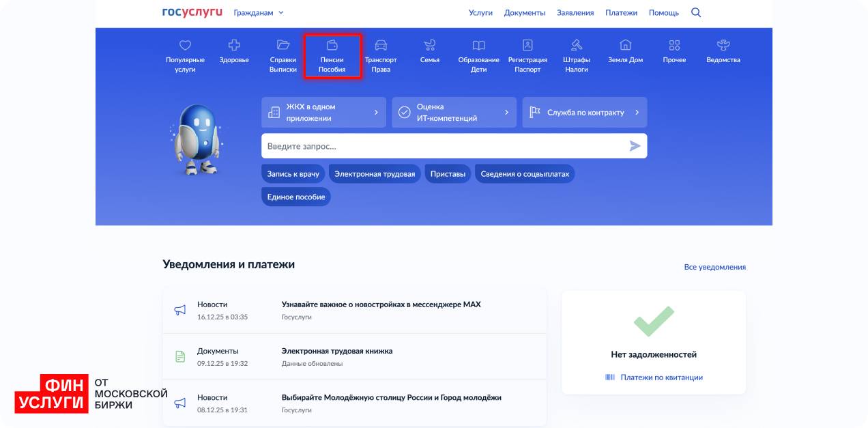Click the Запись к врачу chip
The height and width of the screenshot is (428, 868).
pyautogui.click(x=293, y=174)
